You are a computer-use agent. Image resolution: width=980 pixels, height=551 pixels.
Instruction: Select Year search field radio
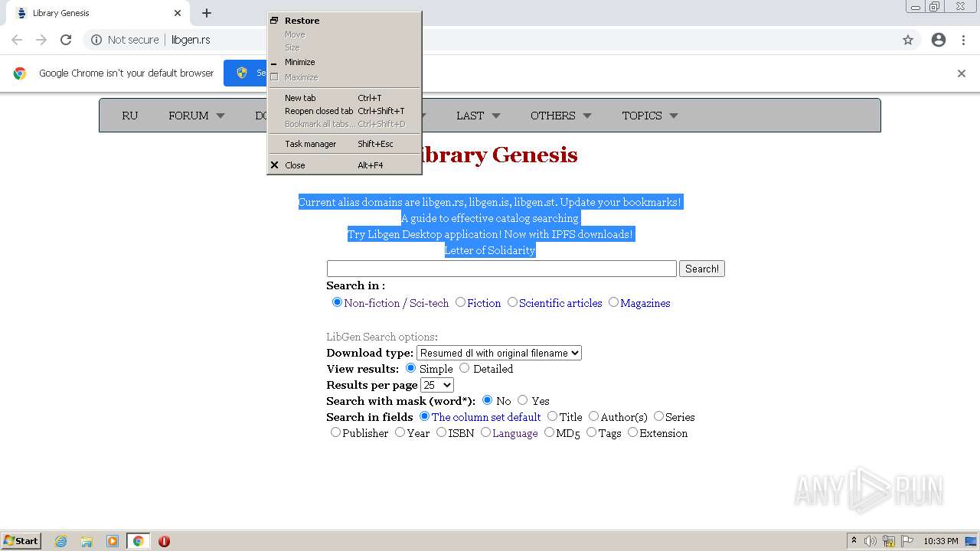pos(400,432)
